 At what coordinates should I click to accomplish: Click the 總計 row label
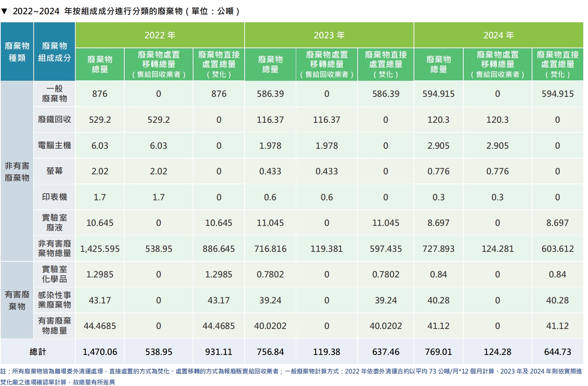point(38,352)
